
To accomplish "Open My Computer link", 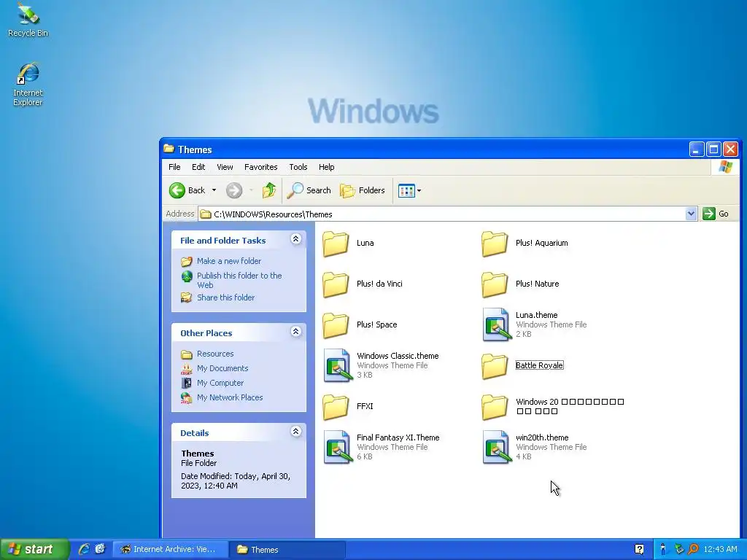I will [x=220, y=383].
